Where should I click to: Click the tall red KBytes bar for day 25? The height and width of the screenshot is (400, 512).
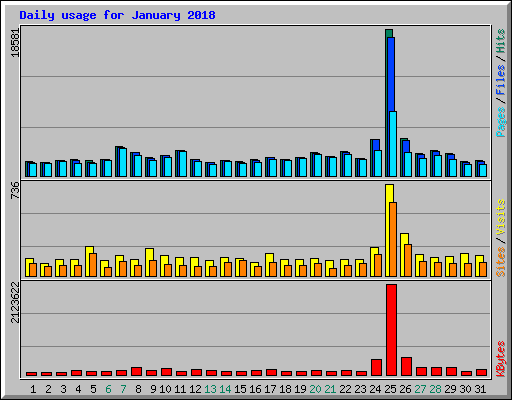point(391,330)
